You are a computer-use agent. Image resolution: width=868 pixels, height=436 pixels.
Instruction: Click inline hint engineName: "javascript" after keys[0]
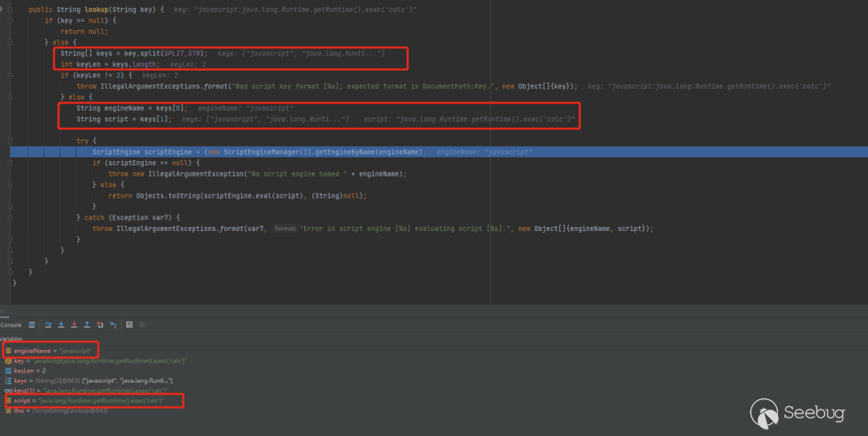tap(246, 108)
